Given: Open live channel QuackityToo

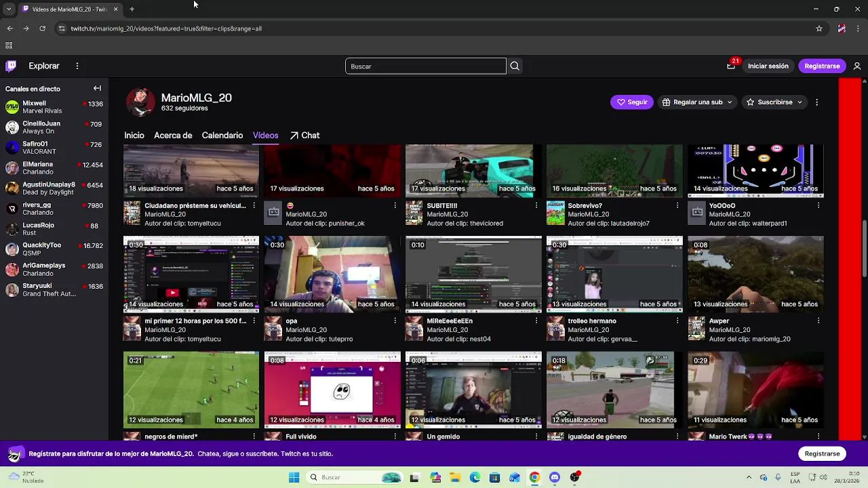Looking at the screenshot, I should (x=54, y=249).
